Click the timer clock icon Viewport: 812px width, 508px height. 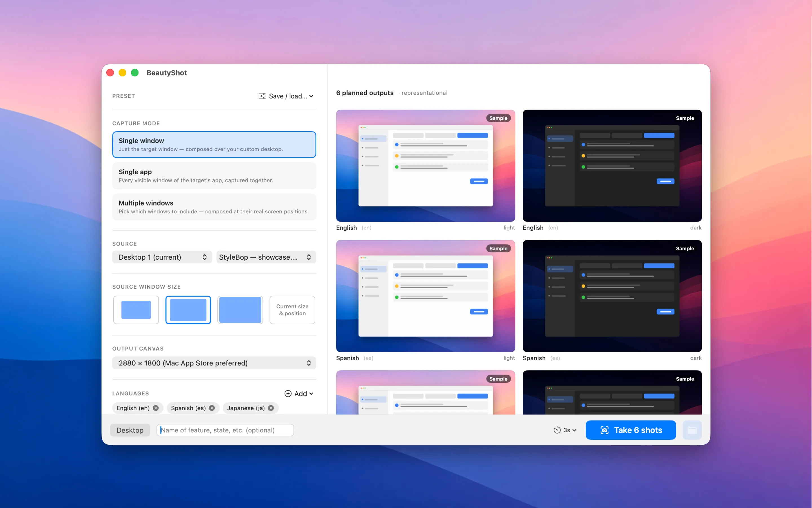point(557,430)
